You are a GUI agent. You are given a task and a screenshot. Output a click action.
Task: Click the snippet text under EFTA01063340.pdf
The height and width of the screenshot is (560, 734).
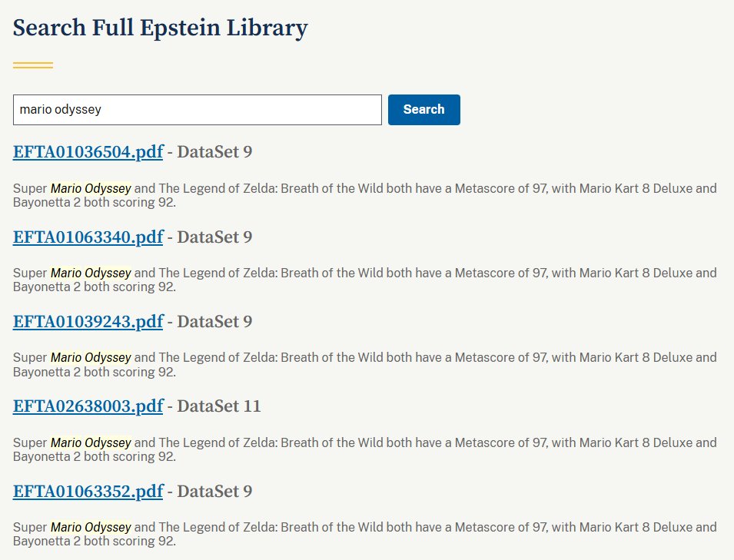pos(364,280)
